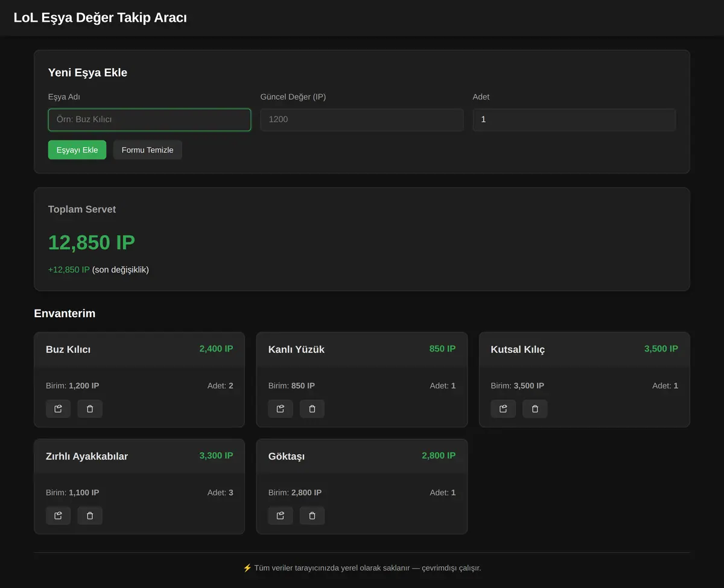Click the edit icon on Göktaşı card
Screen dimensions: 724x588
[x=281, y=516]
